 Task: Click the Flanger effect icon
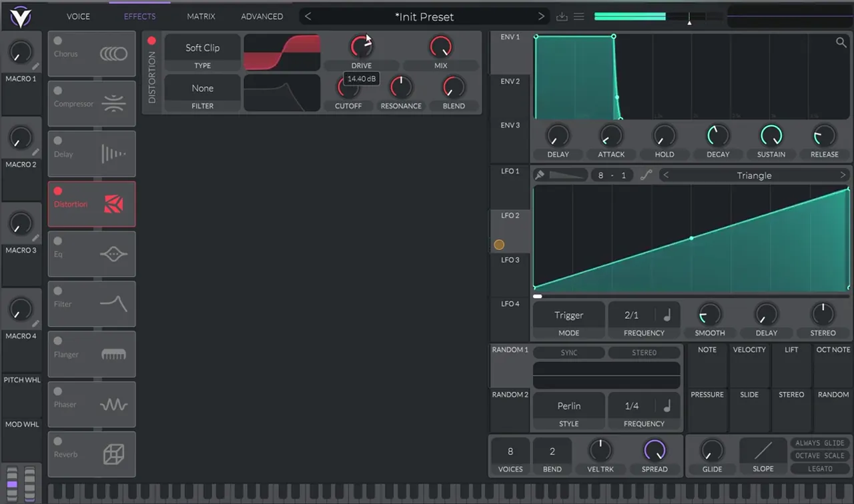tap(113, 355)
